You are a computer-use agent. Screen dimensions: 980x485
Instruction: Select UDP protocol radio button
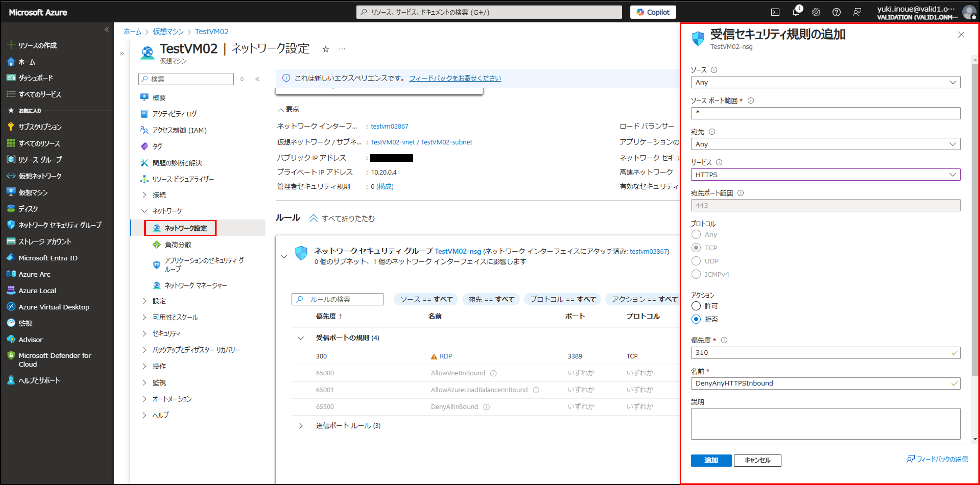(x=696, y=261)
